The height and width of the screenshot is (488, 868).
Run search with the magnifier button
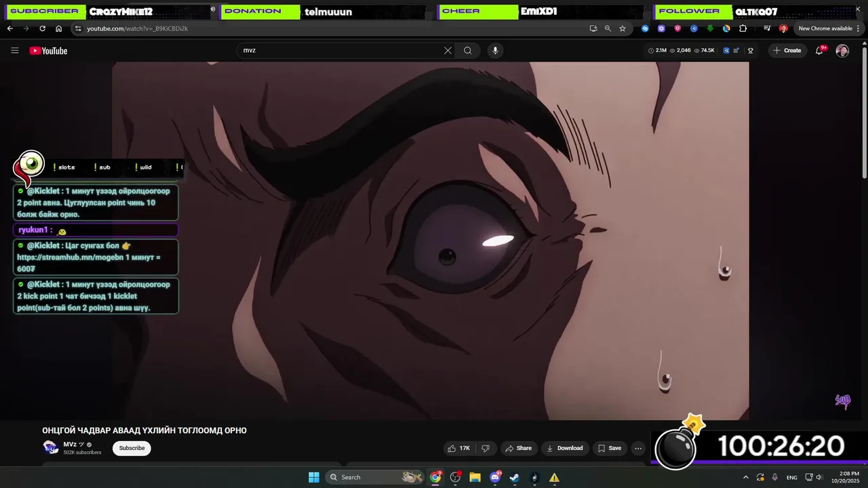click(468, 51)
